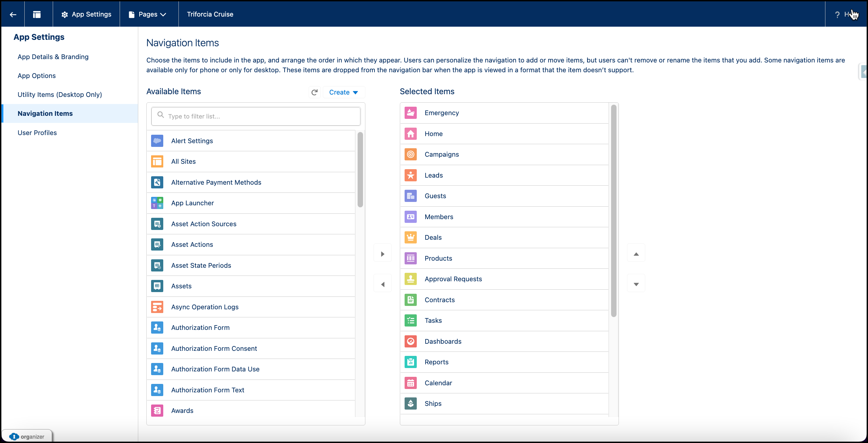Move selected item up in order
Screen dimensions: 868x443
(636, 254)
